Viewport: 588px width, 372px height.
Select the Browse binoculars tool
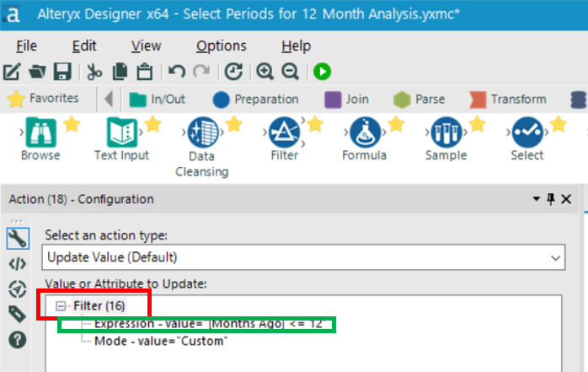pos(40,134)
